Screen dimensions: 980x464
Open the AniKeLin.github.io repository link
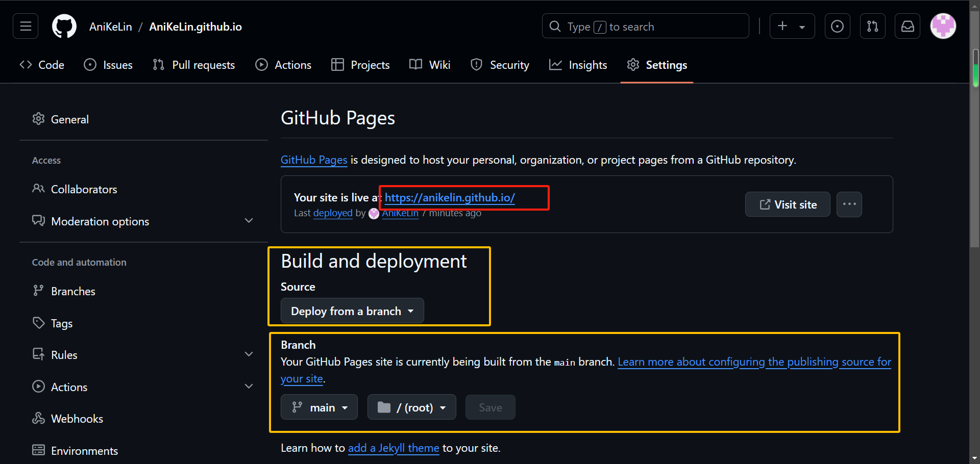point(195,27)
